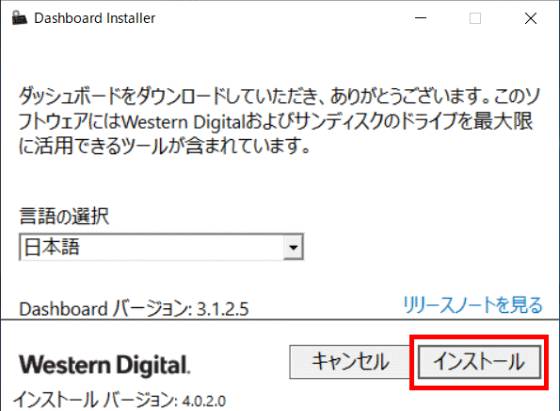This screenshot has height=411, width=560.
Task: Minimize the Dashboard Installer window
Action: point(421,18)
